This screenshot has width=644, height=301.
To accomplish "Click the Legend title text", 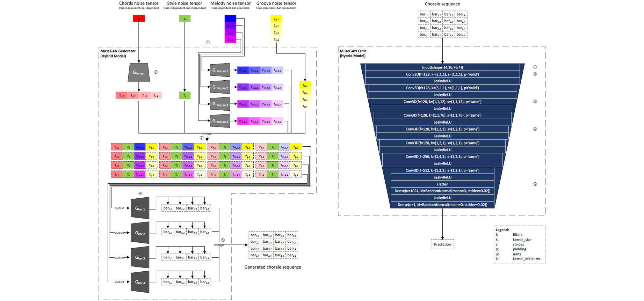I will (x=502, y=230).
